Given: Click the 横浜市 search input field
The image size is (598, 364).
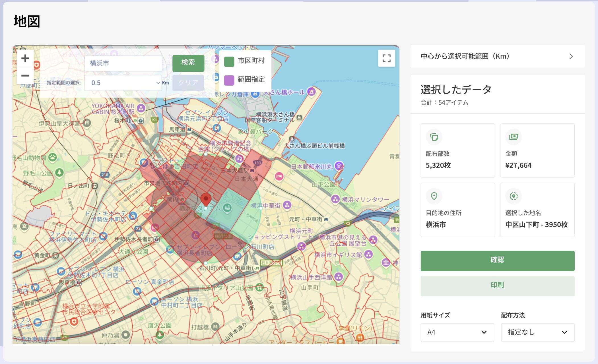Looking at the screenshot, I should [x=123, y=63].
